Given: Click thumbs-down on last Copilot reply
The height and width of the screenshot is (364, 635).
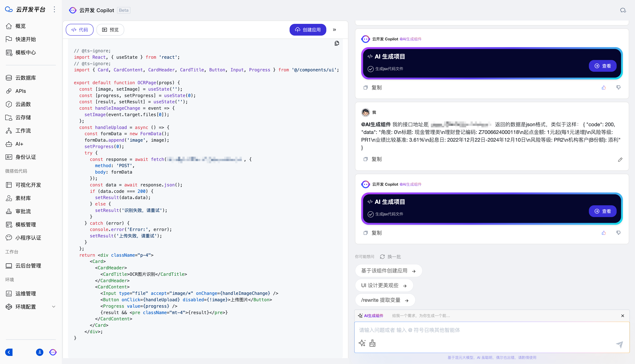Looking at the screenshot, I should (x=618, y=233).
